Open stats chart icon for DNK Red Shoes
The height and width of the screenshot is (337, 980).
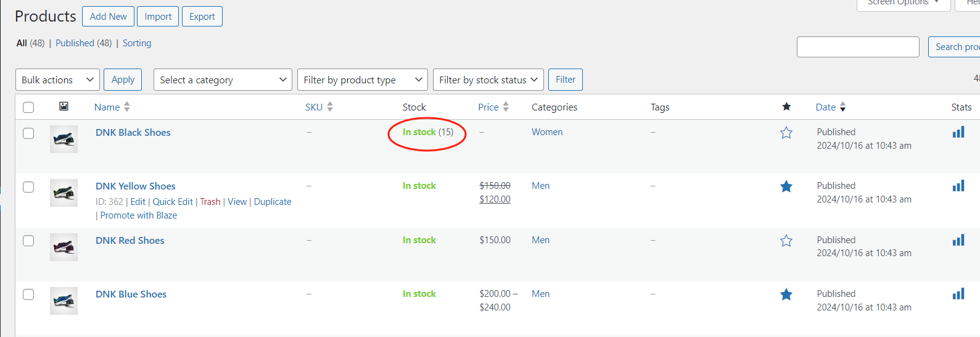[958, 240]
